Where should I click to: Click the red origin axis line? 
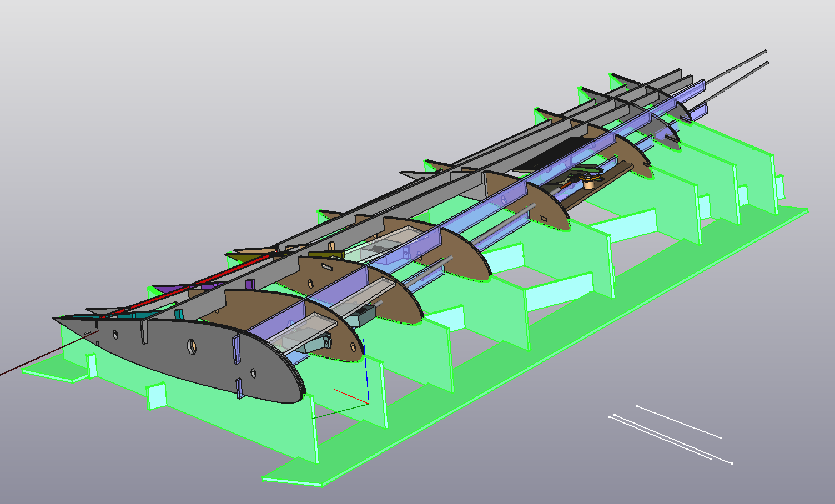351,397
